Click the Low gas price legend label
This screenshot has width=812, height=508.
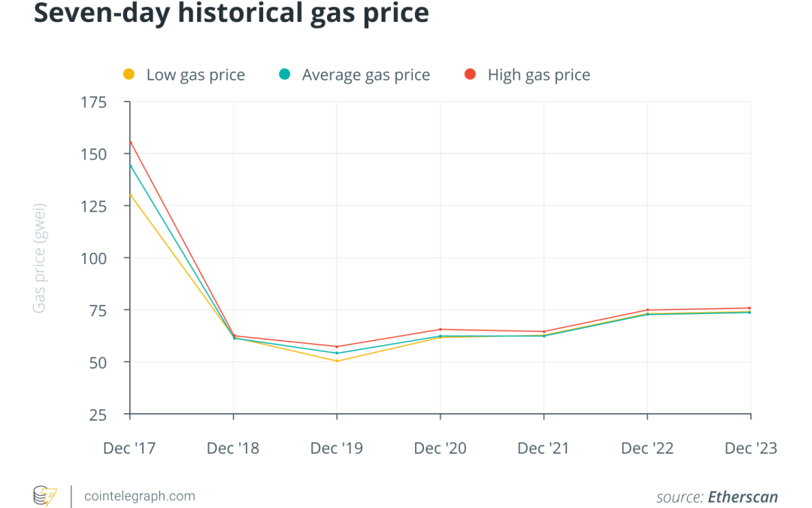(x=195, y=75)
